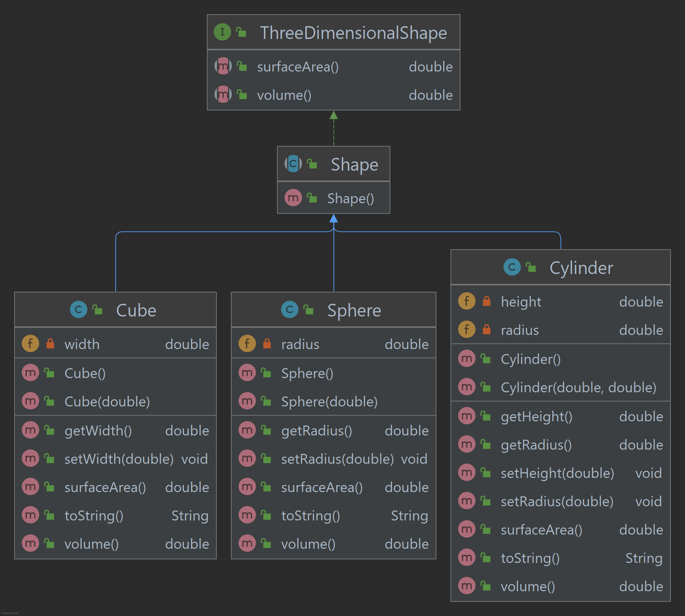Click the abstract class icon beside Shape

[x=293, y=164]
